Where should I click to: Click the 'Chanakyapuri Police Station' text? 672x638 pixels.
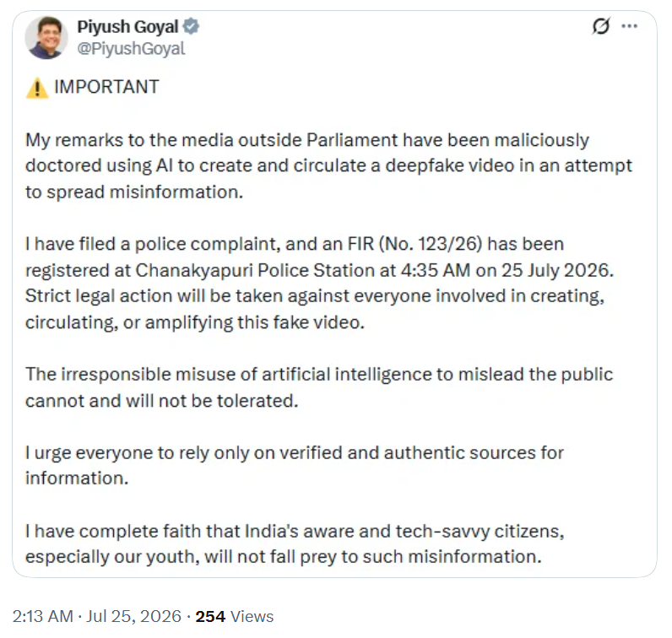click(266, 270)
